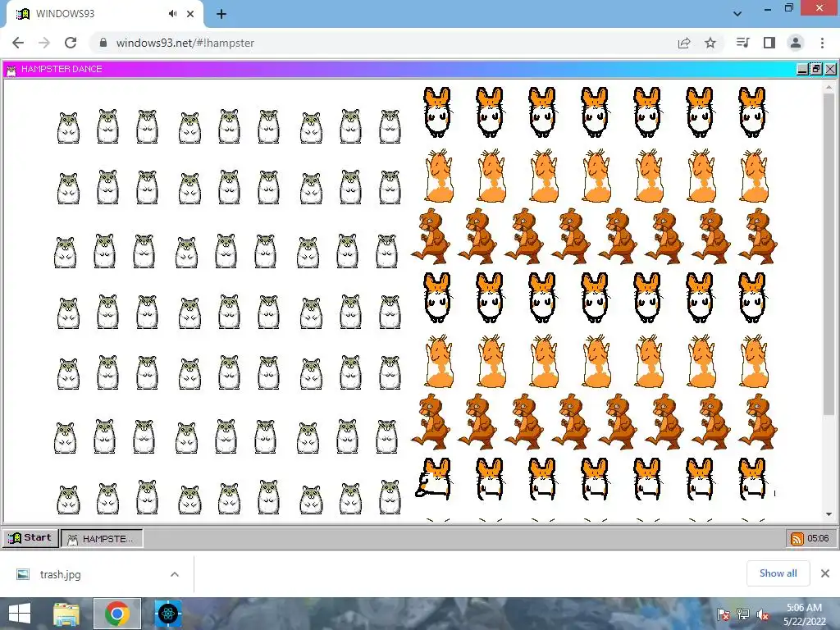Click the address bar URL field
This screenshot has width=840, height=630.
[x=386, y=43]
